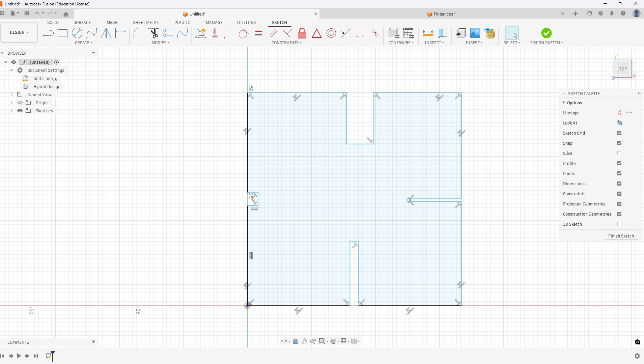Enable the 3D Sketch checkbox

619,224
